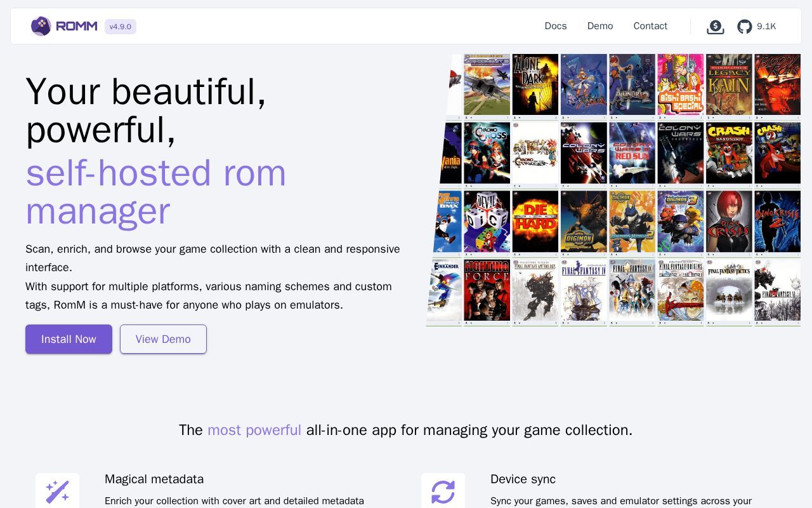The image size is (812, 508).
Task: Select the Legacy of Kain cover
Action: 730,84
